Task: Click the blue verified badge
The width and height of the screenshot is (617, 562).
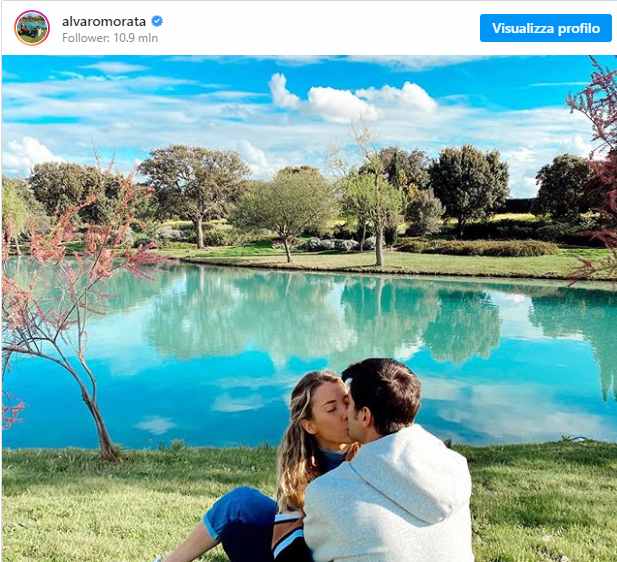Action: point(157,21)
